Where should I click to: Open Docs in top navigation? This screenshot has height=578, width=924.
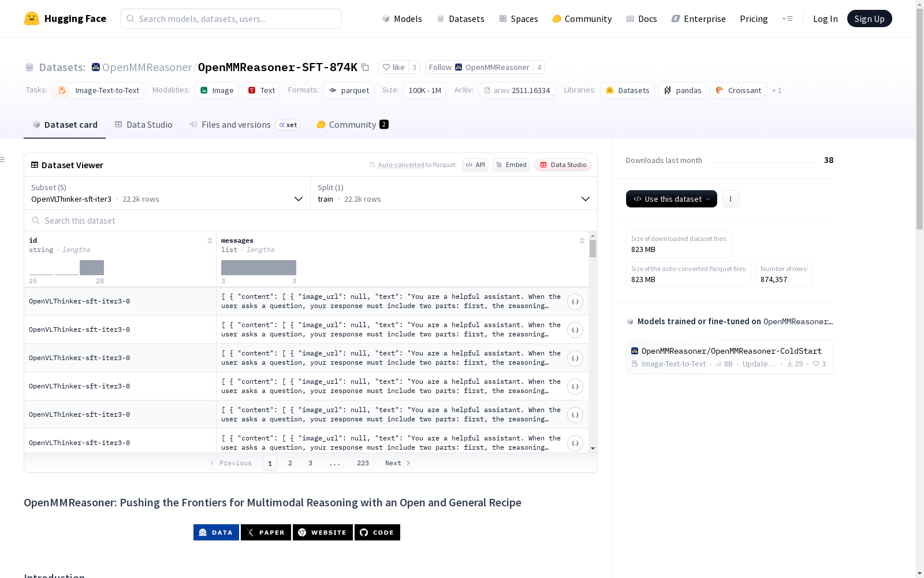point(642,18)
